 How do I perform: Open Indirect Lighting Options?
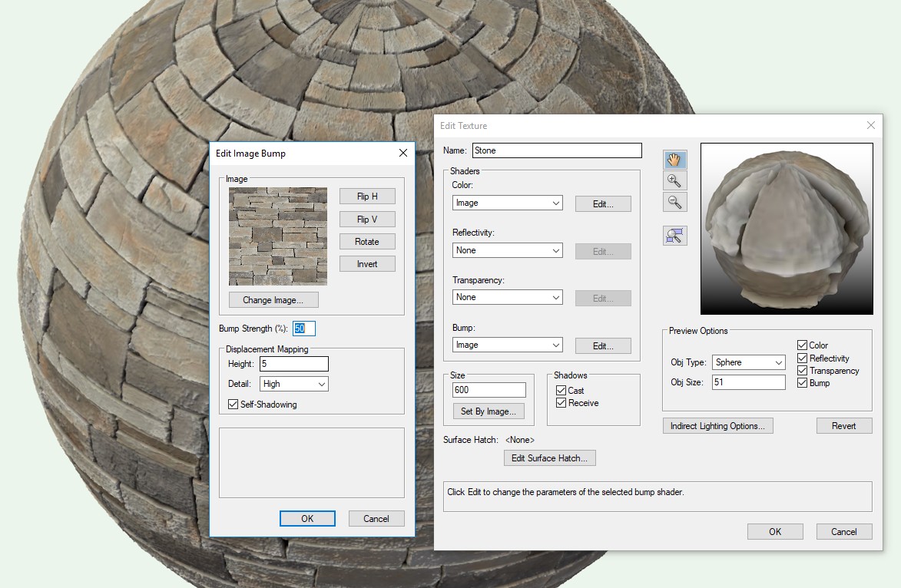(717, 425)
